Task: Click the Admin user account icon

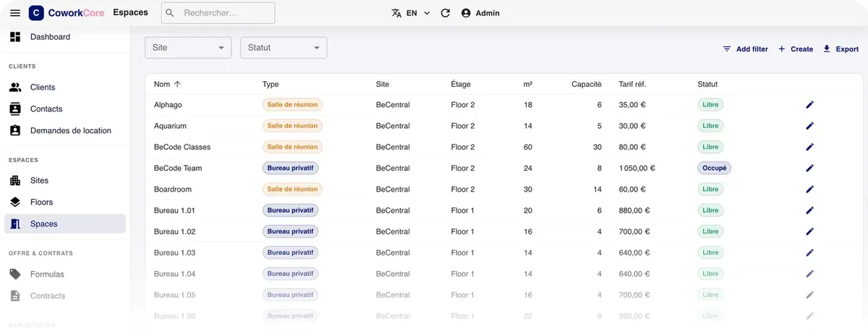Action: click(x=466, y=13)
